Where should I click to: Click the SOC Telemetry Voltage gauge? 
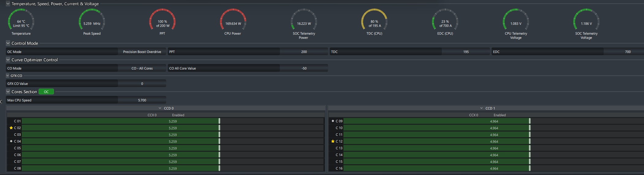(x=586, y=20)
